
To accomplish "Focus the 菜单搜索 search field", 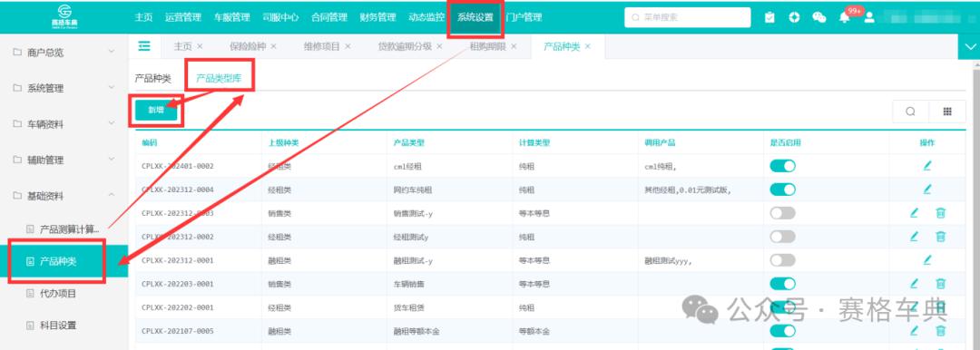I will [x=688, y=17].
